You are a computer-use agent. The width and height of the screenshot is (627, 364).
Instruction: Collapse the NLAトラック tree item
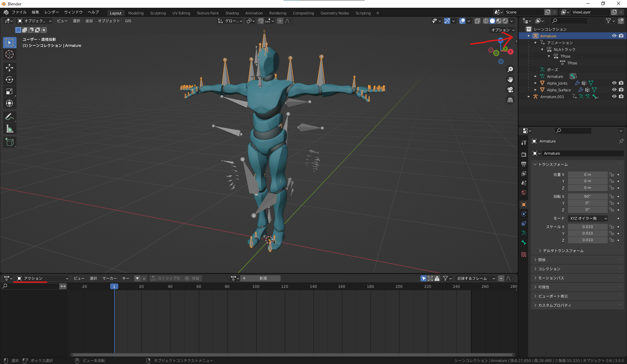542,49
